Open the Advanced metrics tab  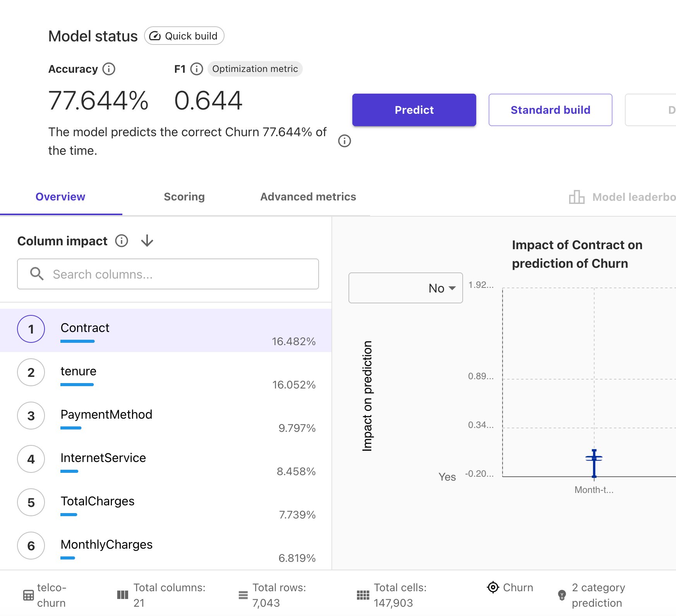coord(308,197)
